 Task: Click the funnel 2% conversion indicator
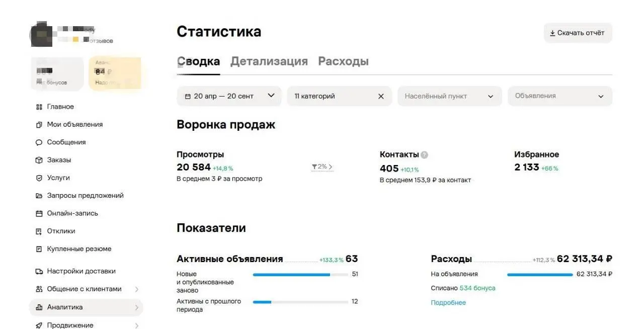click(x=323, y=167)
